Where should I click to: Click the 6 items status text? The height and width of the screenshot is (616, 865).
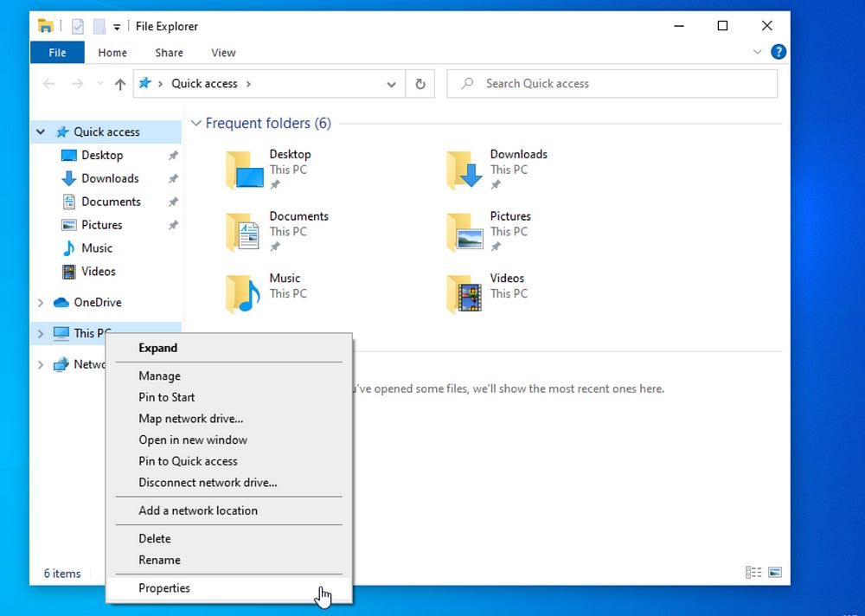pyautogui.click(x=62, y=574)
